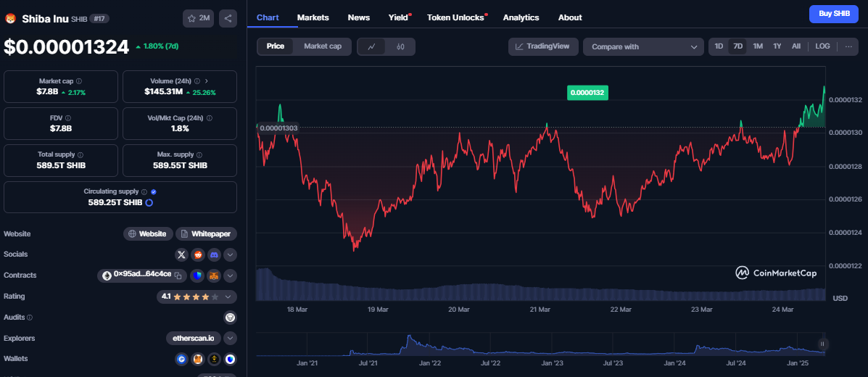Image resolution: width=868 pixels, height=377 pixels.
Task: Open the Analytics tab
Action: (x=521, y=17)
